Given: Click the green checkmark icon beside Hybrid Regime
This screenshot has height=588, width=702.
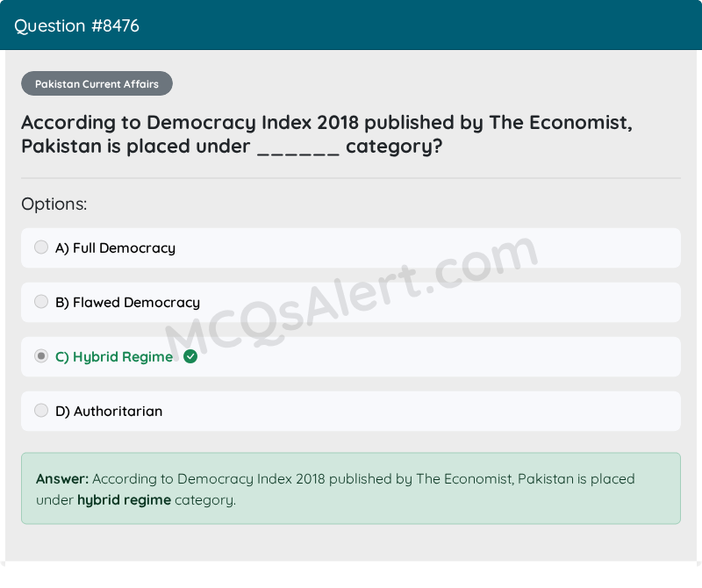Looking at the screenshot, I should (190, 356).
